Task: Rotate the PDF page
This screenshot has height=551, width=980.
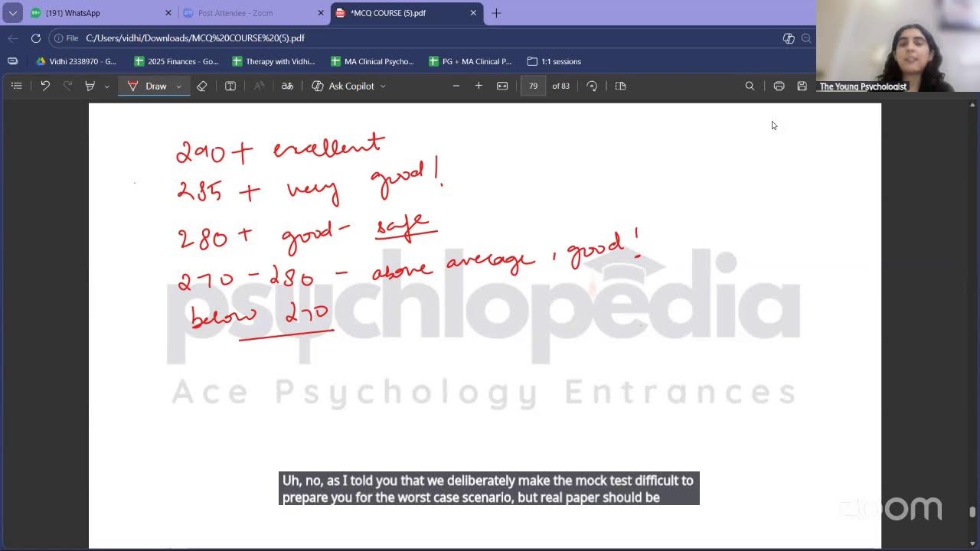Action: pyautogui.click(x=592, y=86)
